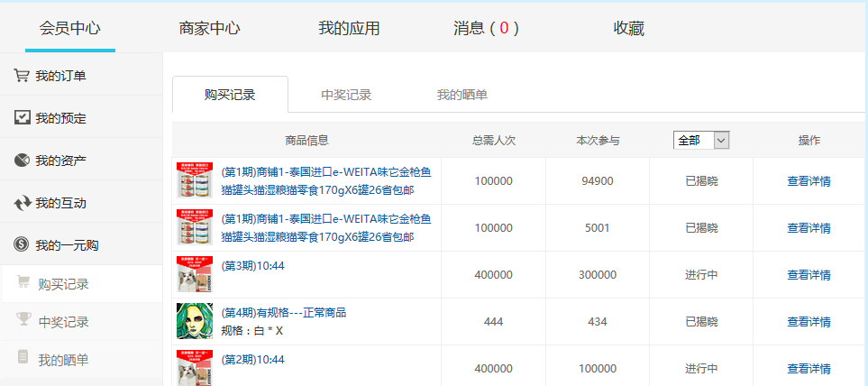Switch to the 中奖记录 tab

coord(346,95)
